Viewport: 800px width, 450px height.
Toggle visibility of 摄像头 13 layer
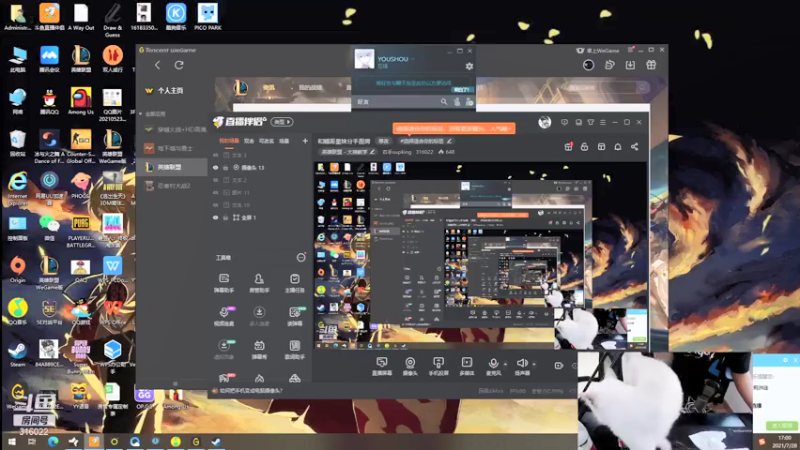(215, 167)
